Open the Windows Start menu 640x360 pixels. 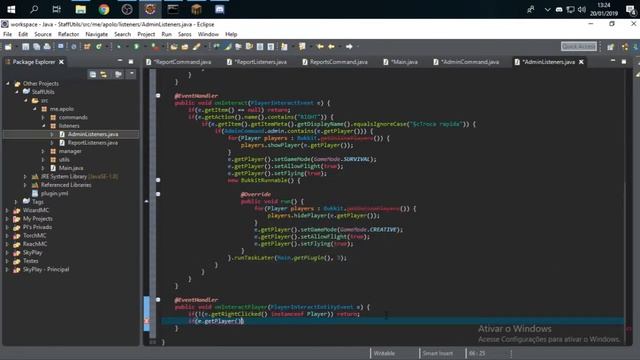tap(11, 9)
